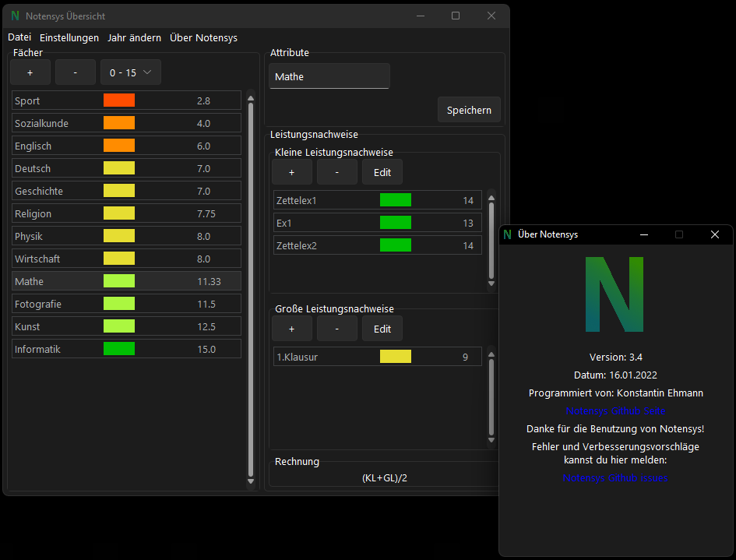
Task: Click the (KL+GL)/2 calculation formula
Action: pyautogui.click(x=385, y=478)
